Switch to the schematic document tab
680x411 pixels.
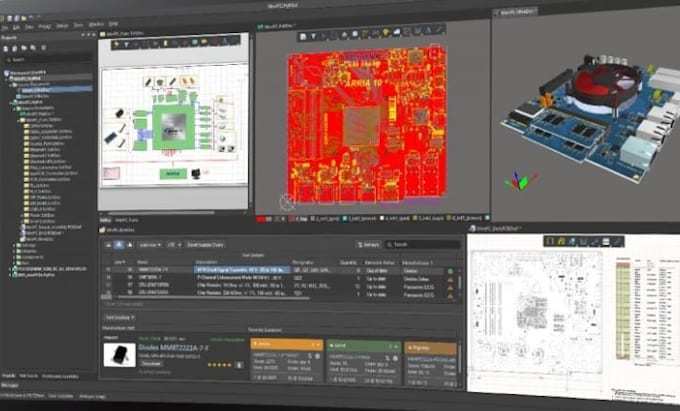pyautogui.click(x=122, y=33)
